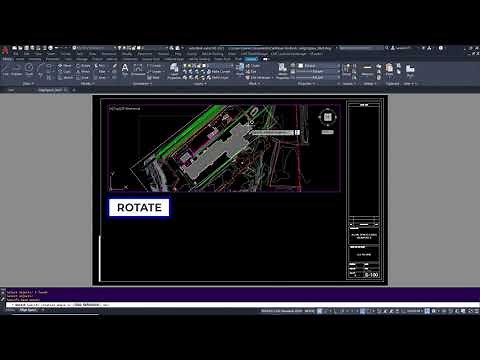This screenshot has width=480, height=360.
Task: Activate the Copy command
Action: coord(65,72)
